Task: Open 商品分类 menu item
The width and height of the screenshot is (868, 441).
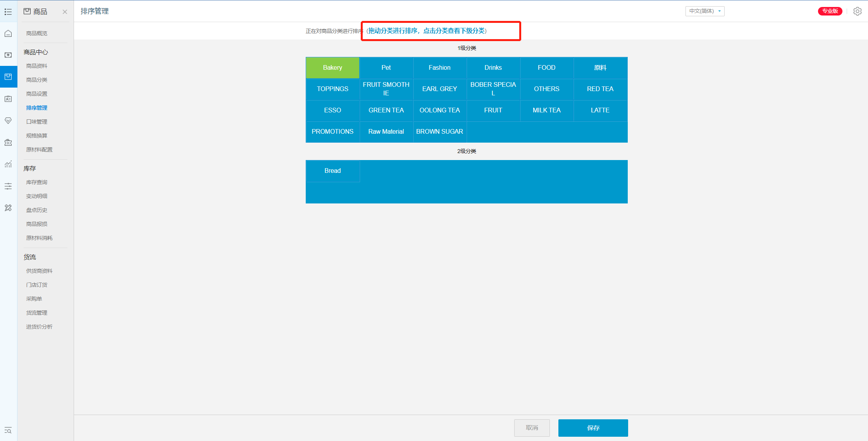Action: tap(37, 80)
